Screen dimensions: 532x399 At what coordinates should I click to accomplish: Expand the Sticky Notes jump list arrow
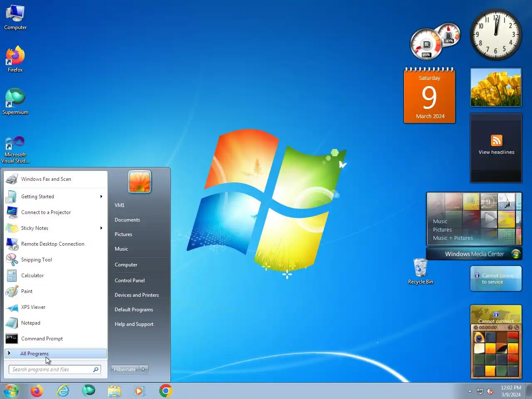[x=101, y=228]
